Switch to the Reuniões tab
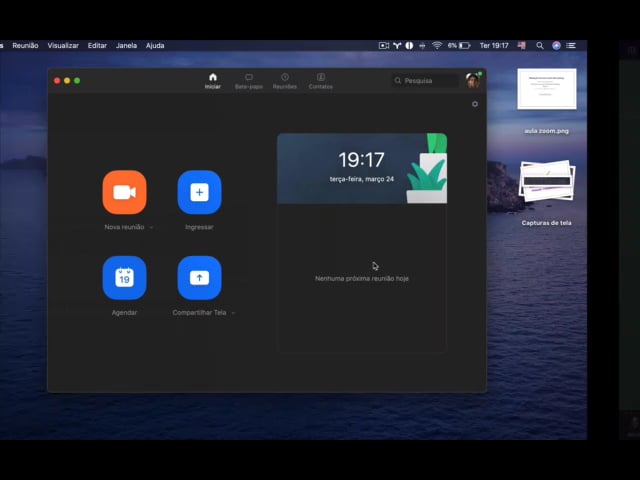Screen dimensions: 640x480 [x=284, y=81]
